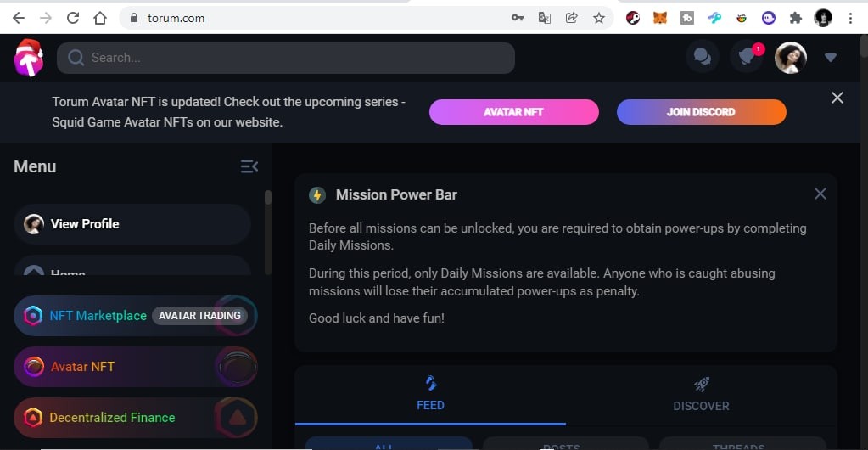Switch to the FEED tab
This screenshot has height=450, width=868.
pos(430,395)
